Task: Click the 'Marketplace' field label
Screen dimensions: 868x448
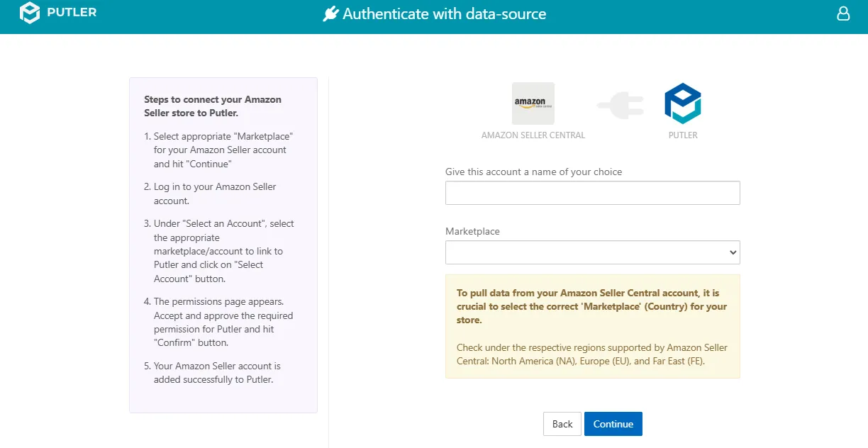Action: pos(472,231)
